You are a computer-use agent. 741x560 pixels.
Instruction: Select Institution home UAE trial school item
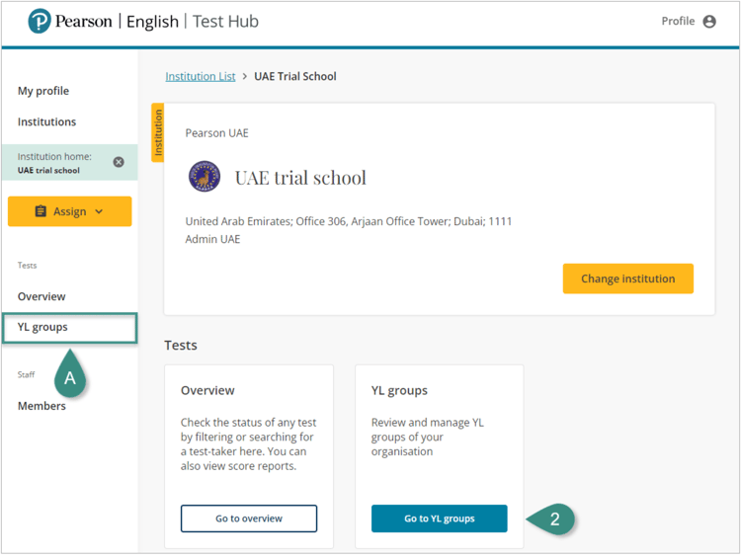[54, 163]
